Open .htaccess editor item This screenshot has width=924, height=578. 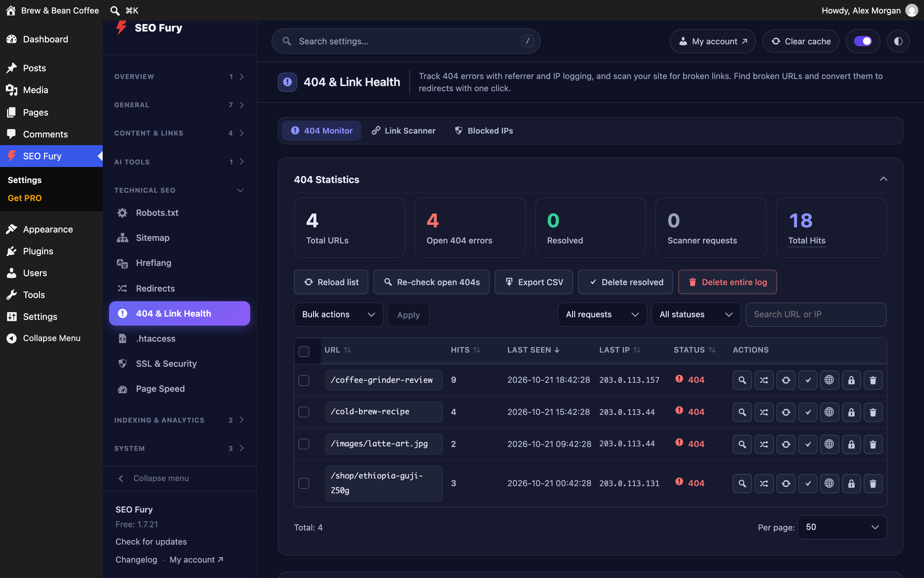(x=179, y=339)
